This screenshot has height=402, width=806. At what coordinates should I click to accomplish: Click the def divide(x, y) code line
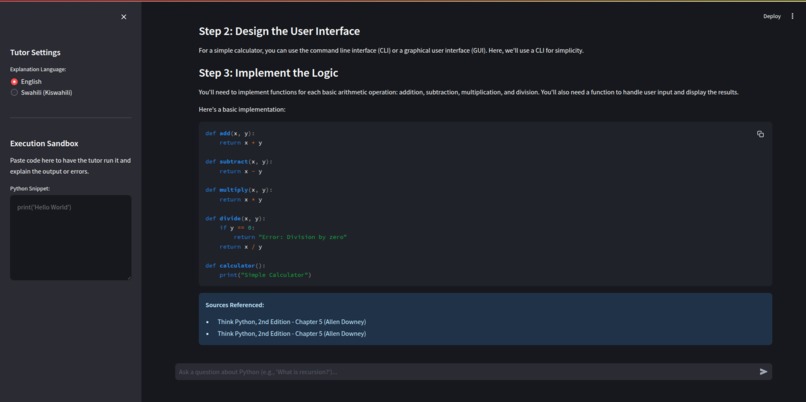[x=235, y=218]
